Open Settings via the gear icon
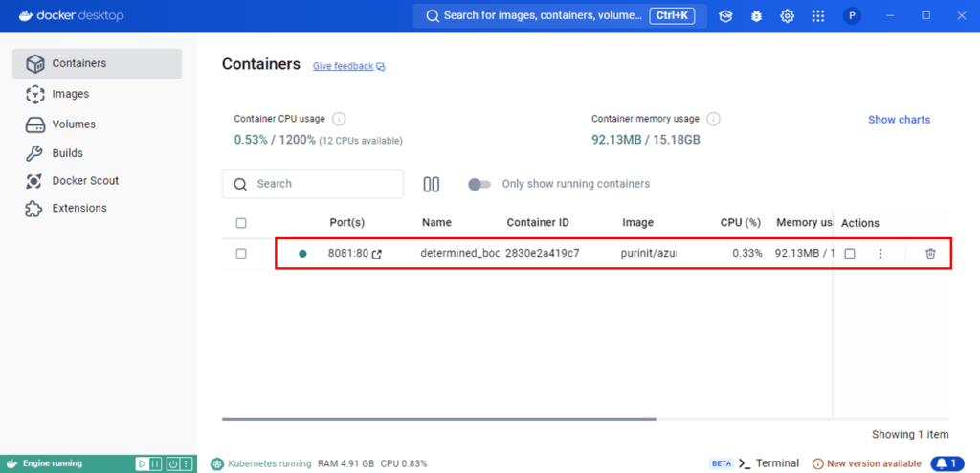This screenshot has height=473, width=980. point(787,16)
